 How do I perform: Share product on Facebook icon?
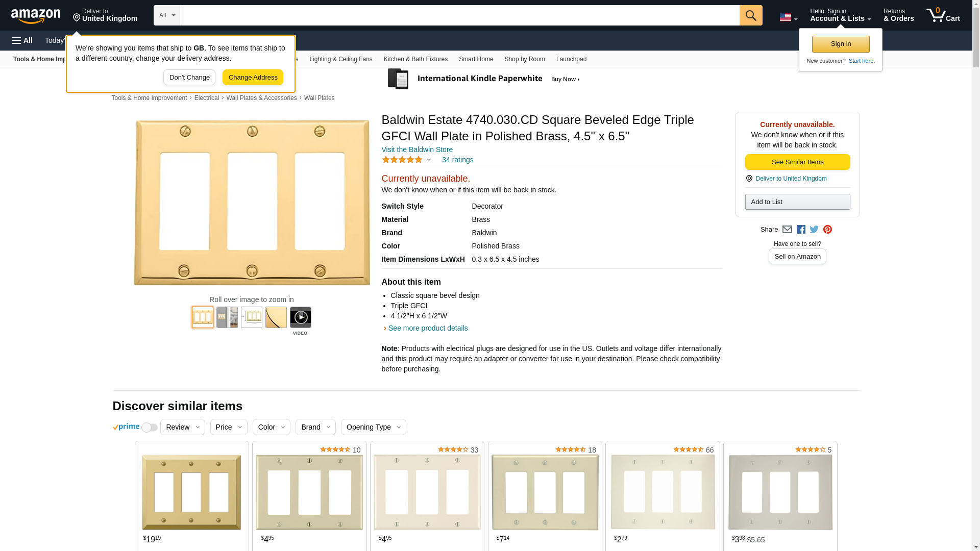tap(801, 230)
